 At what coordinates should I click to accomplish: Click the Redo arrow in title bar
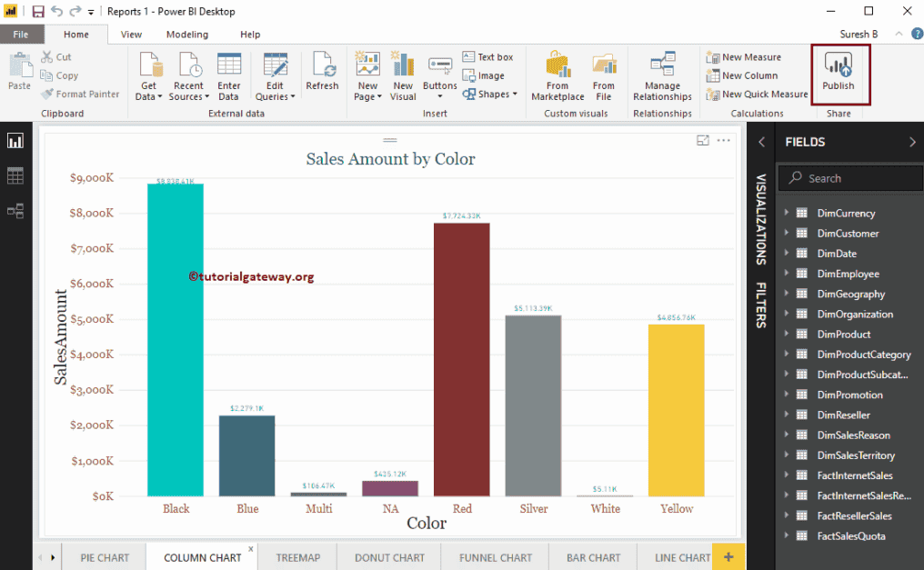click(x=75, y=11)
